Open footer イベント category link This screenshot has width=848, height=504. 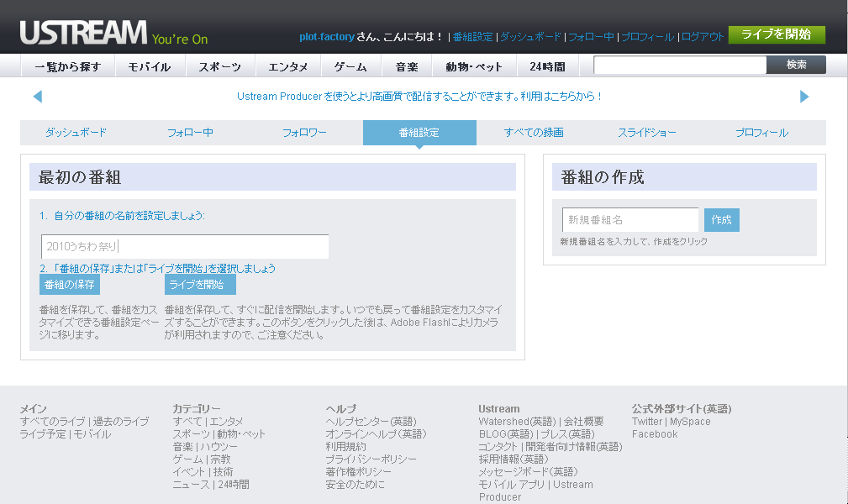(x=189, y=471)
